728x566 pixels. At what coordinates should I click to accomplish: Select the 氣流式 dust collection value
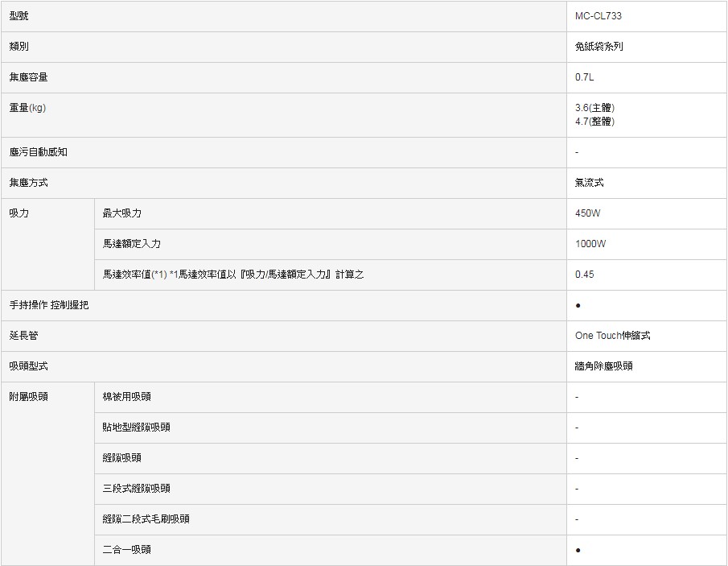click(x=589, y=183)
